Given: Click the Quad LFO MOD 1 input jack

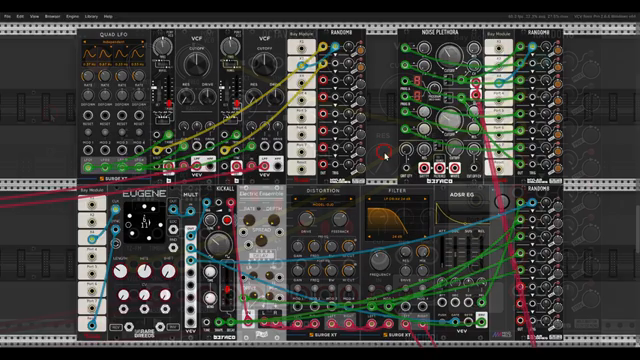Looking at the screenshot, I should (88, 150).
